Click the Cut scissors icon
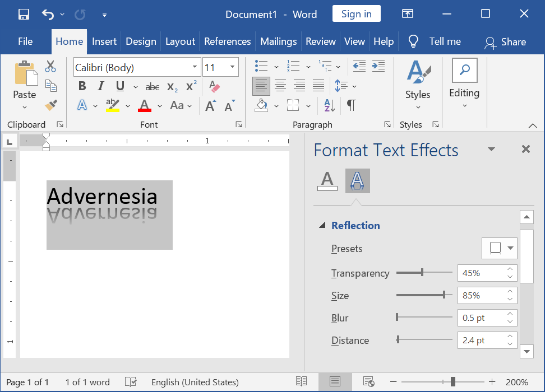545x392 pixels. 50,66
